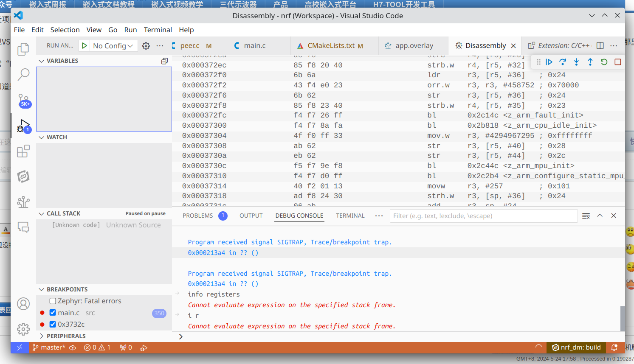The width and height of the screenshot is (634, 364).
Task: Open editor more actions ellipsis
Action: [614, 45]
